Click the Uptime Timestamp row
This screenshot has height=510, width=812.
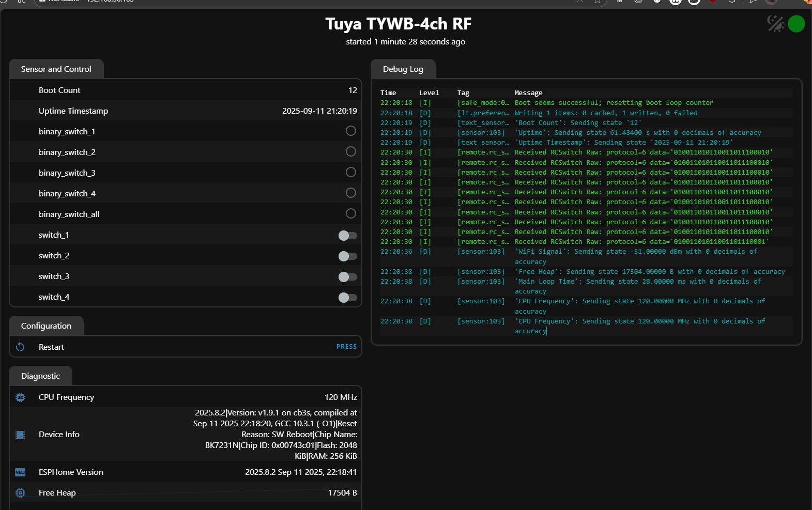click(186, 111)
